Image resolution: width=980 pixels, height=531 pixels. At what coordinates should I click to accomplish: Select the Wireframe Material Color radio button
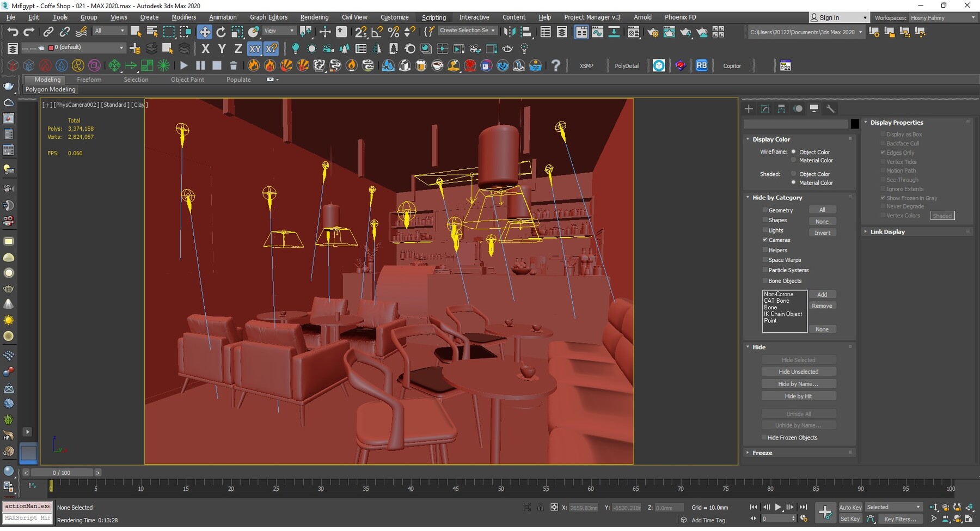(x=793, y=160)
